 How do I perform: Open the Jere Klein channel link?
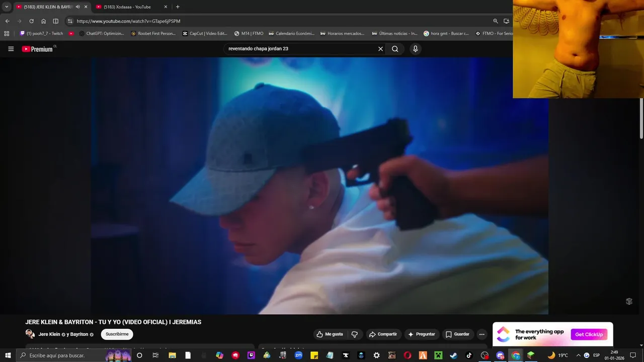49,334
